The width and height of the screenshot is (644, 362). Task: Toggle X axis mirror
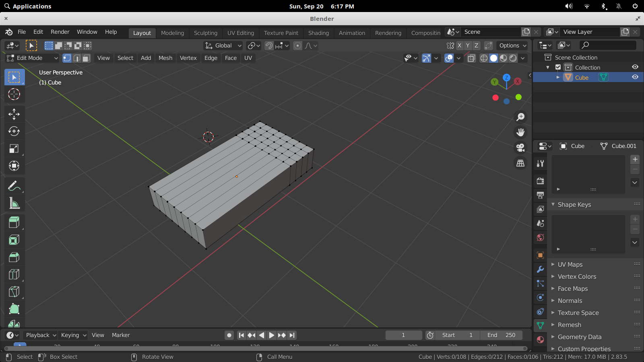[x=459, y=45]
